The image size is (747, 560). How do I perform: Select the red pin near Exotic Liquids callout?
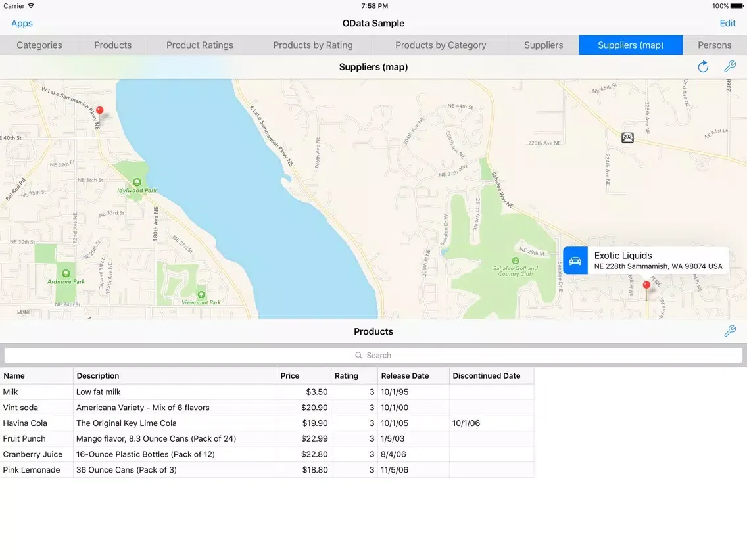point(646,285)
